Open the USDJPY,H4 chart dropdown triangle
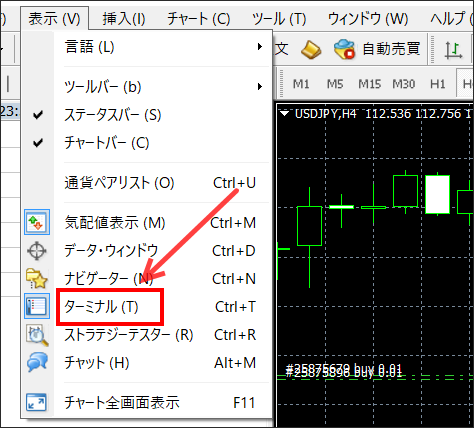 click(x=284, y=114)
